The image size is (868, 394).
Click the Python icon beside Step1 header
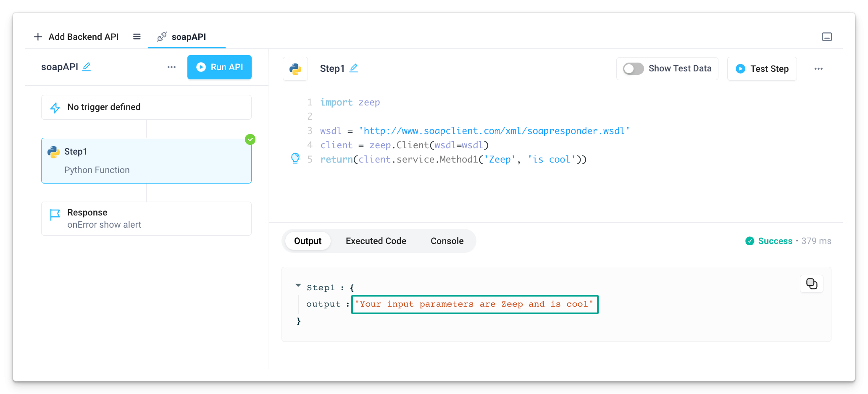pos(295,68)
